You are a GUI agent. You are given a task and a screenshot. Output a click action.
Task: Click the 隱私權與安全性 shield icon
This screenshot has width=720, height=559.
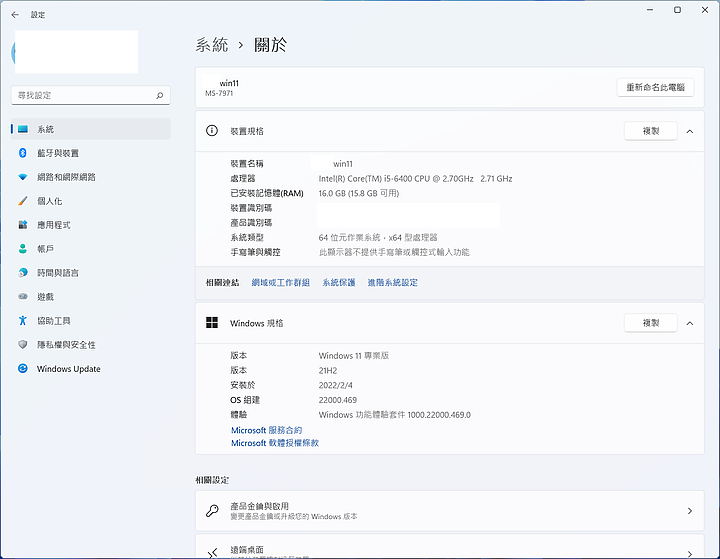pos(22,344)
